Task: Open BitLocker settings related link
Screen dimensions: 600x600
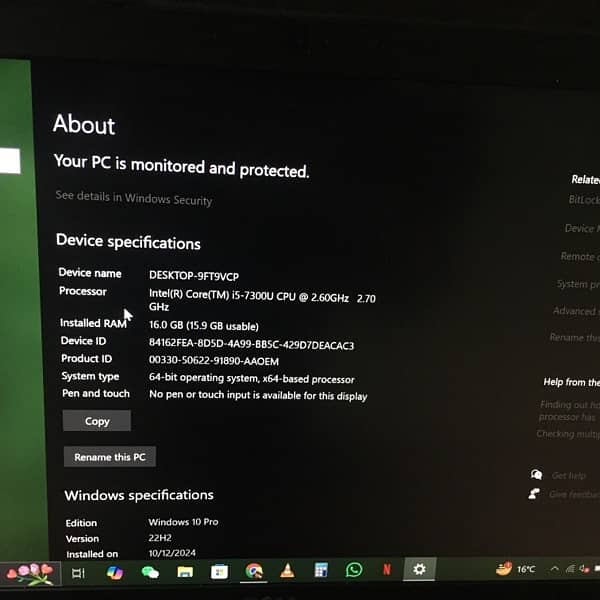Action: tap(584, 200)
